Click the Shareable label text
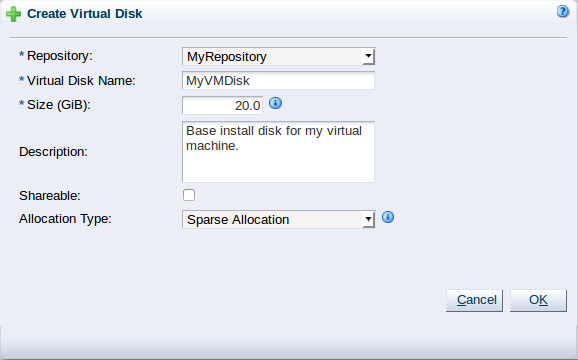Viewport: 578px width, 360px height. point(50,195)
